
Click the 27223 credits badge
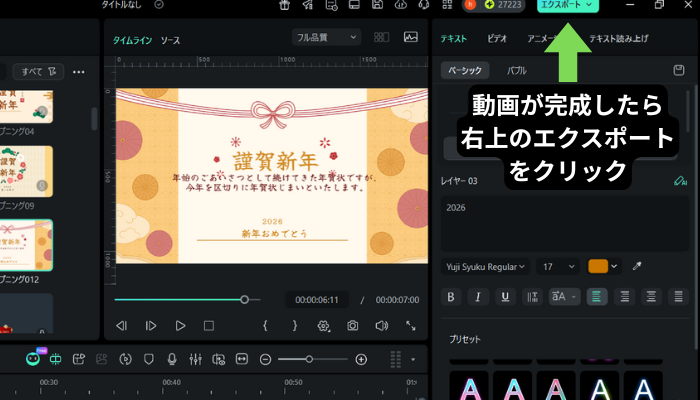[x=504, y=5]
